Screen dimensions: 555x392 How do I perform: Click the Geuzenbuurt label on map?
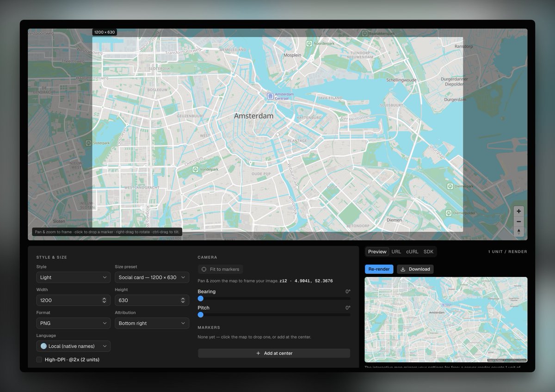(x=190, y=116)
